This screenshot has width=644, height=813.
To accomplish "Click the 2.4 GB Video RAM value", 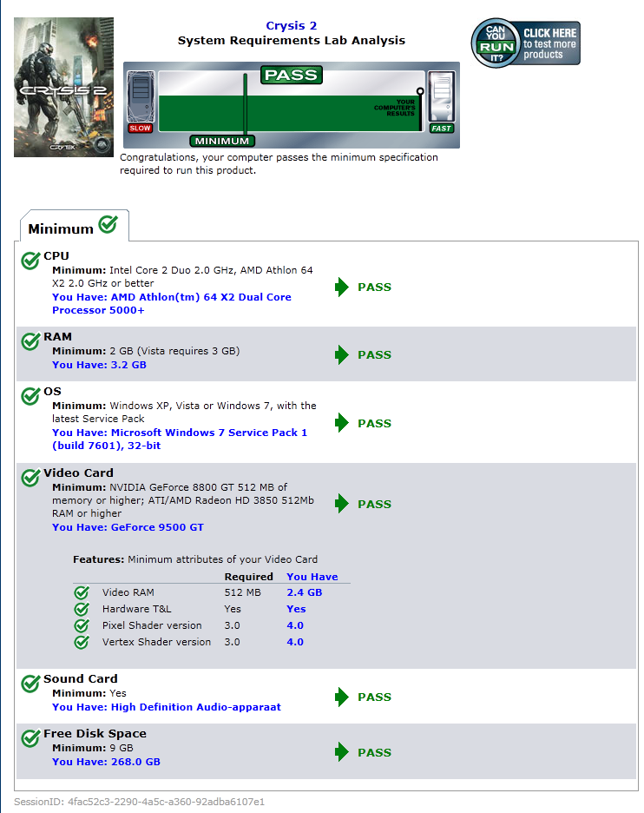I will click(x=304, y=592).
